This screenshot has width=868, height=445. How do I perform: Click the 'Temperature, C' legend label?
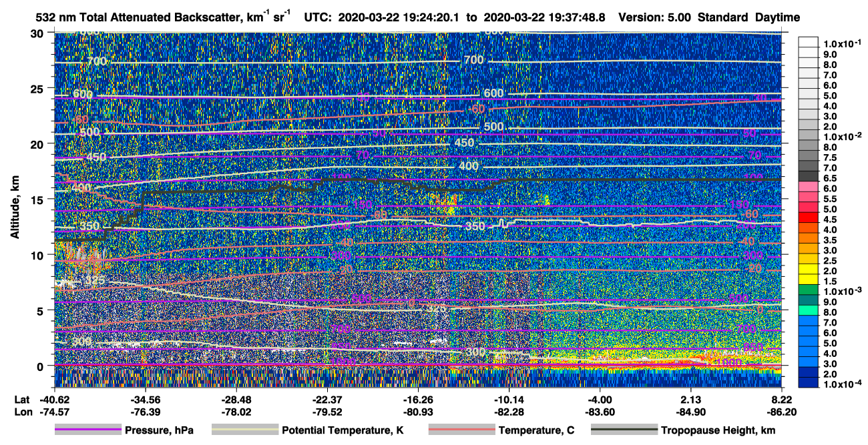pos(536,430)
